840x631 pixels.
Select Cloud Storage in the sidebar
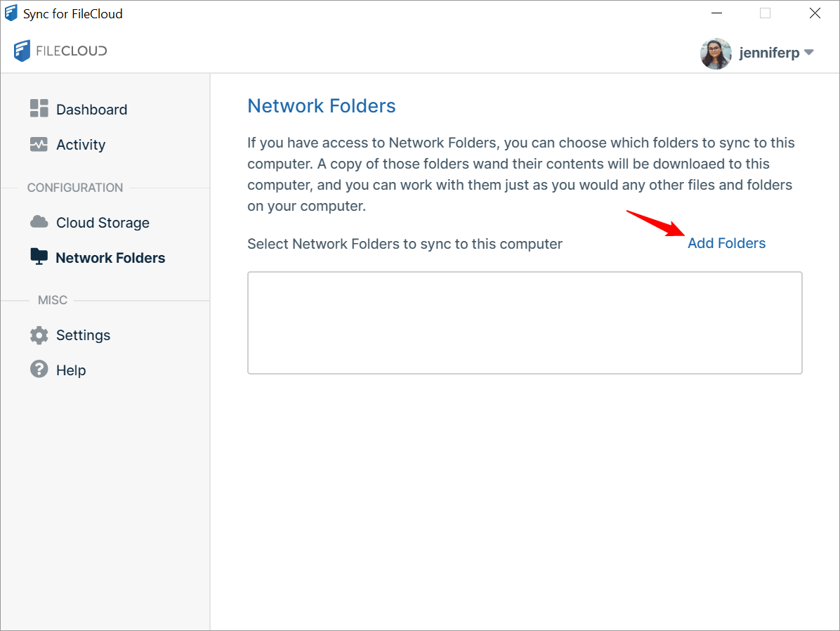102,222
